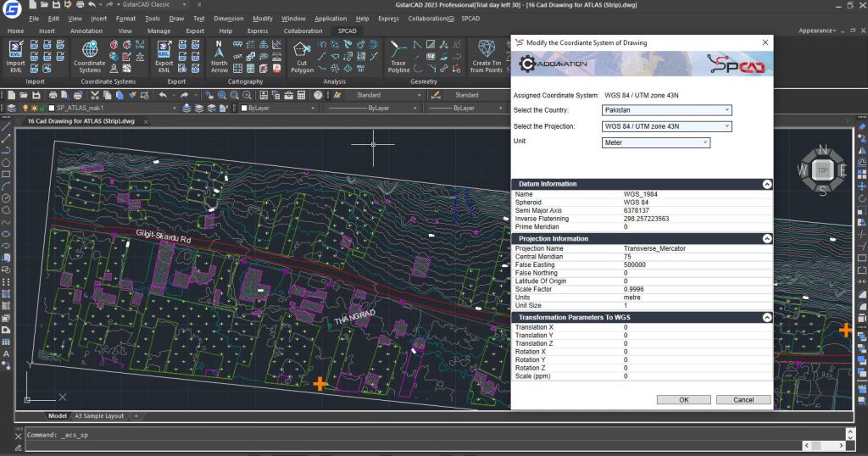The width and height of the screenshot is (868, 456).
Task: Collapse the Projection Information section
Action: pyautogui.click(x=766, y=239)
